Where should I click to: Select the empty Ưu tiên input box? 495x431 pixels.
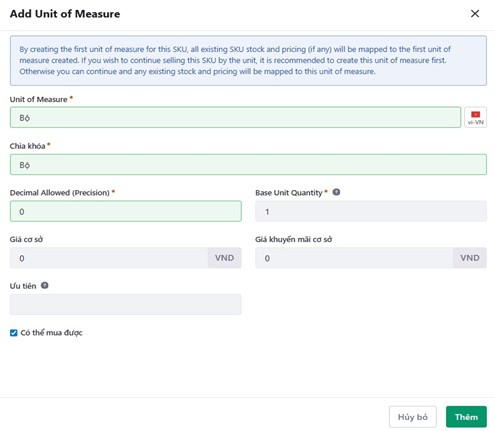126,304
